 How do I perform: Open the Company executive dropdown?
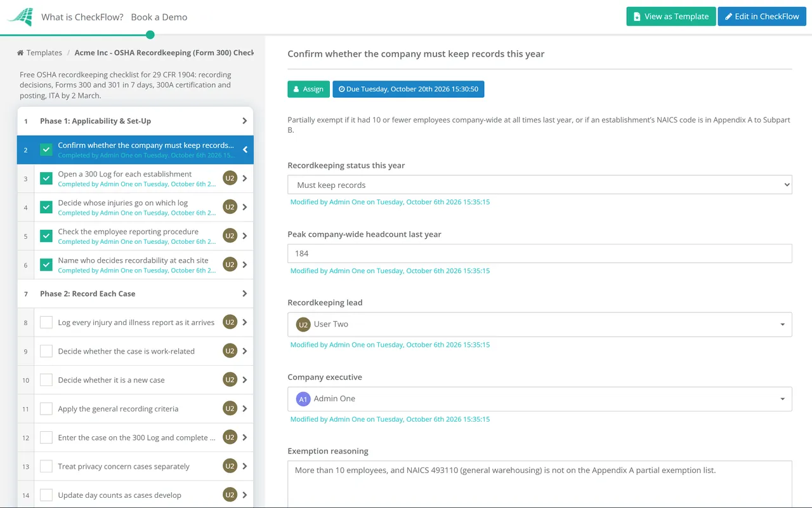point(540,399)
